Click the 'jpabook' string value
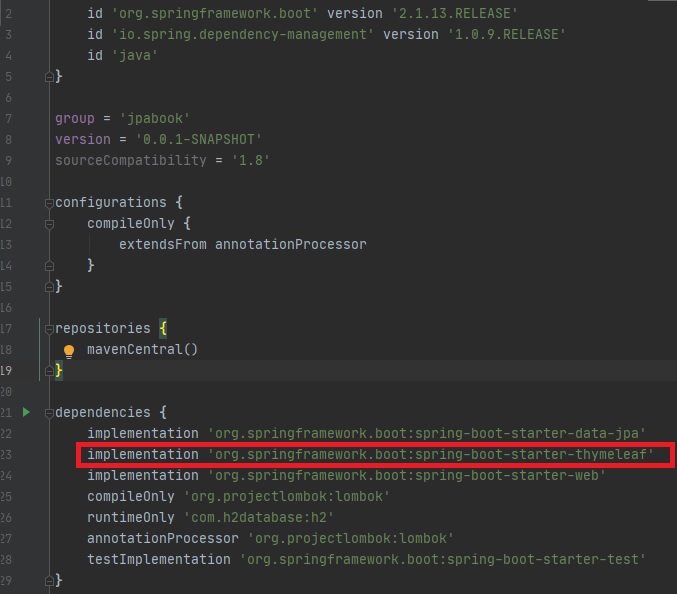Image resolution: width=677 pixels, height=594 pixels. tap(155, 118)
